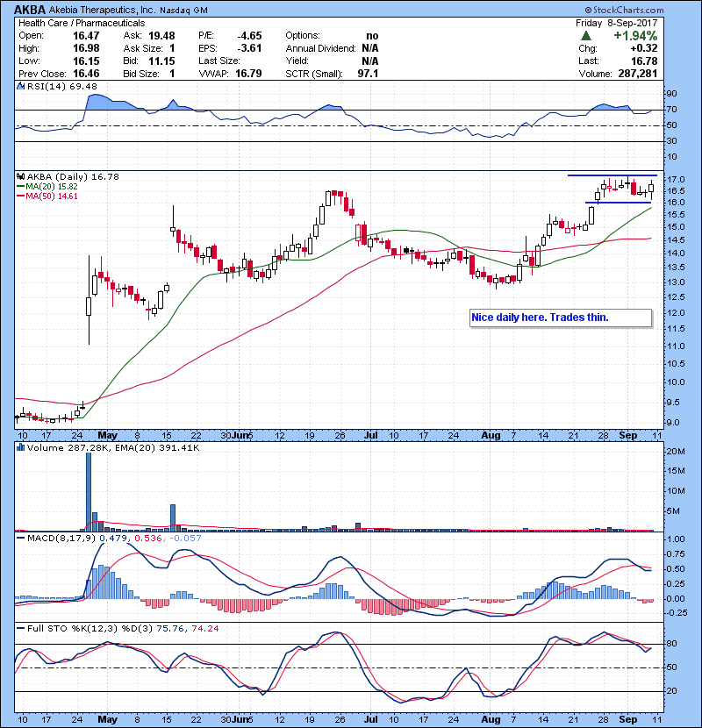Click the stochastic %D value 74.24

204,628
